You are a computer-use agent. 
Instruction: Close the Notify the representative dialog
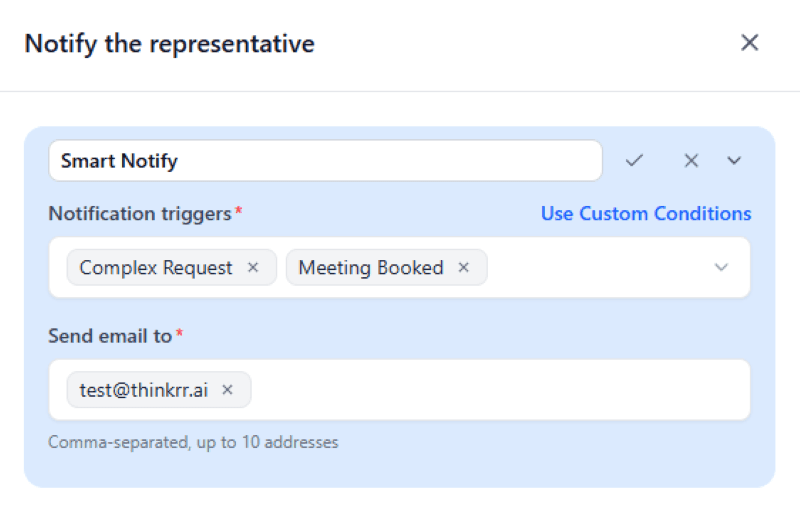coord(749,43)
